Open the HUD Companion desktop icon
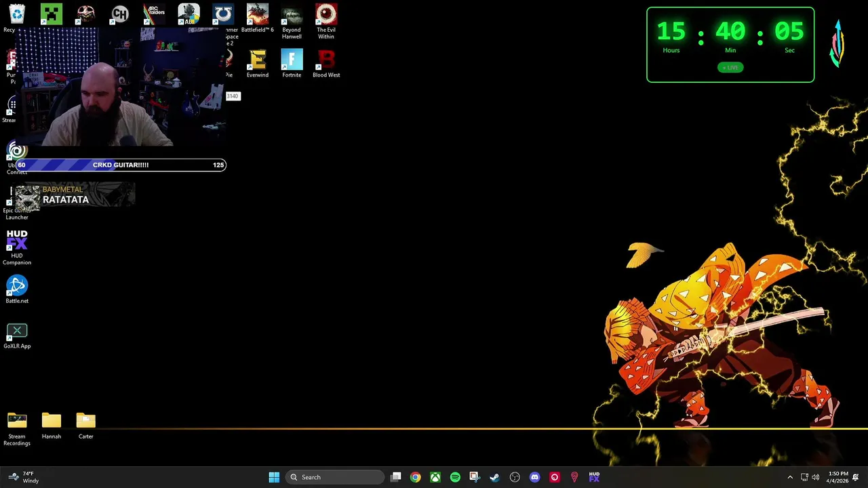The image size is (868, 488). [x=17, y=247]
